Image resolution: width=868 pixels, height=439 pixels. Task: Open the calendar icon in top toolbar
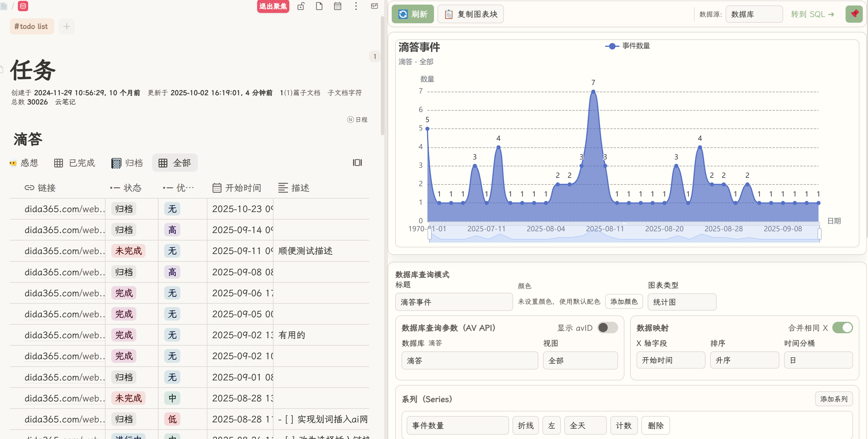[x=337, y=6]
